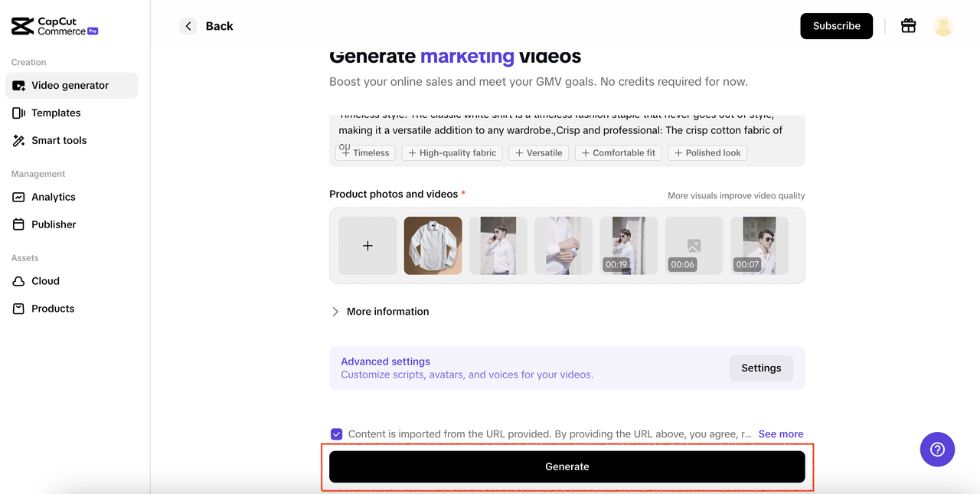Open the help question mark button
The height and width of the screenshot is (494, 980).
937,450
